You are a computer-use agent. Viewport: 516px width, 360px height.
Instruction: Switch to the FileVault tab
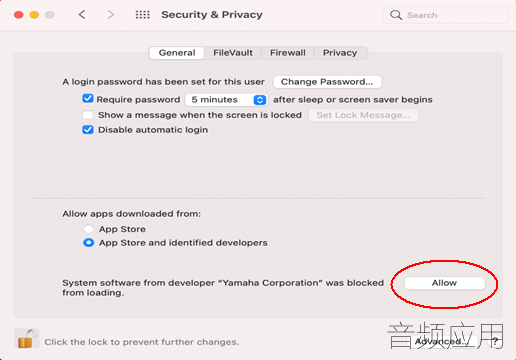pyautogui.click(x=233, y=53)
